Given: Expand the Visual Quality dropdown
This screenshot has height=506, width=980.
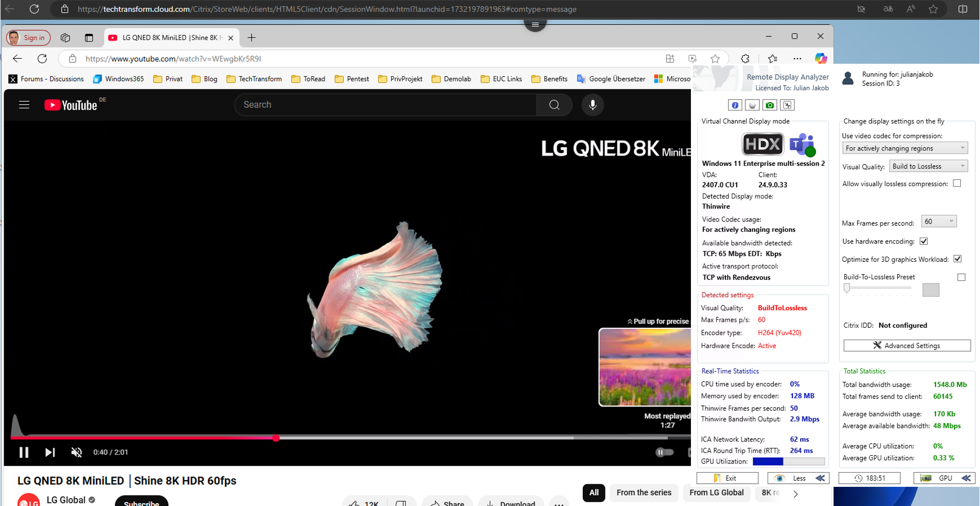Looking at the screenshot, I should pyautogui.click(x=928, y=166).
